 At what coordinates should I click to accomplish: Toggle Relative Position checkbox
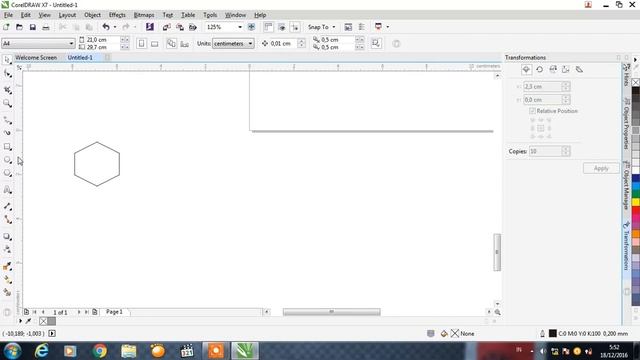(532, 111)
